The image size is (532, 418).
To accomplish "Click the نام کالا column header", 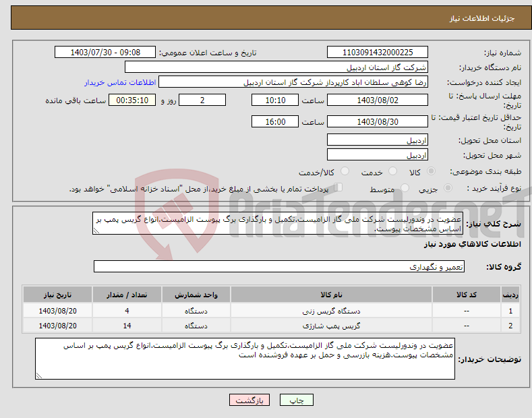I will click(331, 295).
